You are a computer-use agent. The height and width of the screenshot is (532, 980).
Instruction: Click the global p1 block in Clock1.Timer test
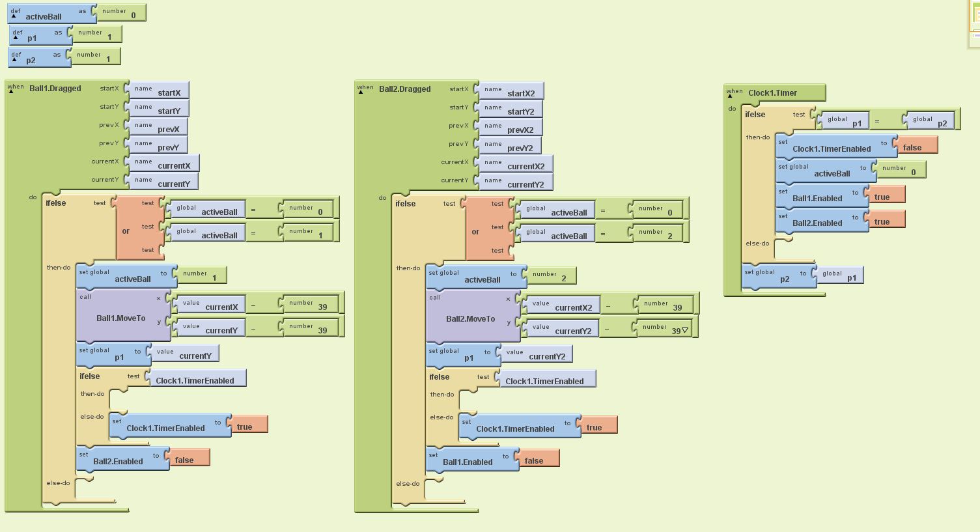click(842, 121)
